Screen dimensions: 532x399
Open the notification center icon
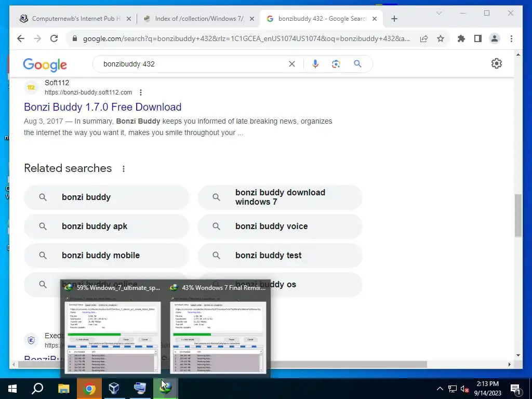point(516,389)
